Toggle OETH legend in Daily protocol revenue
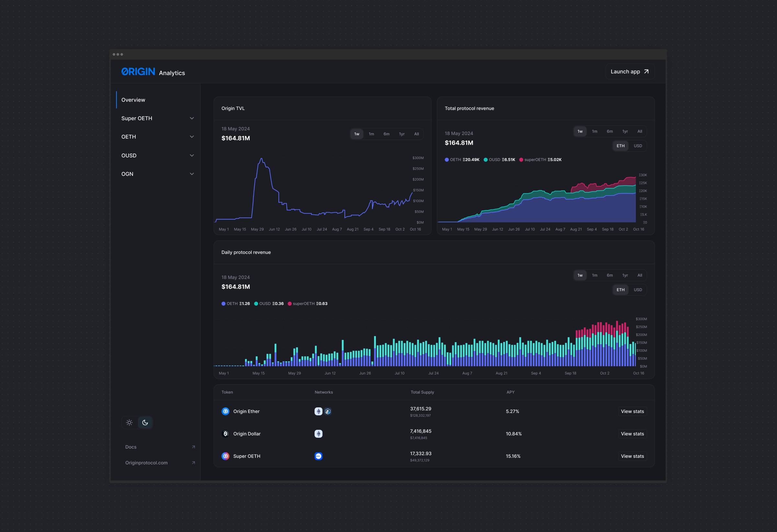The image size is (777, 532). [x=235, y=304]
